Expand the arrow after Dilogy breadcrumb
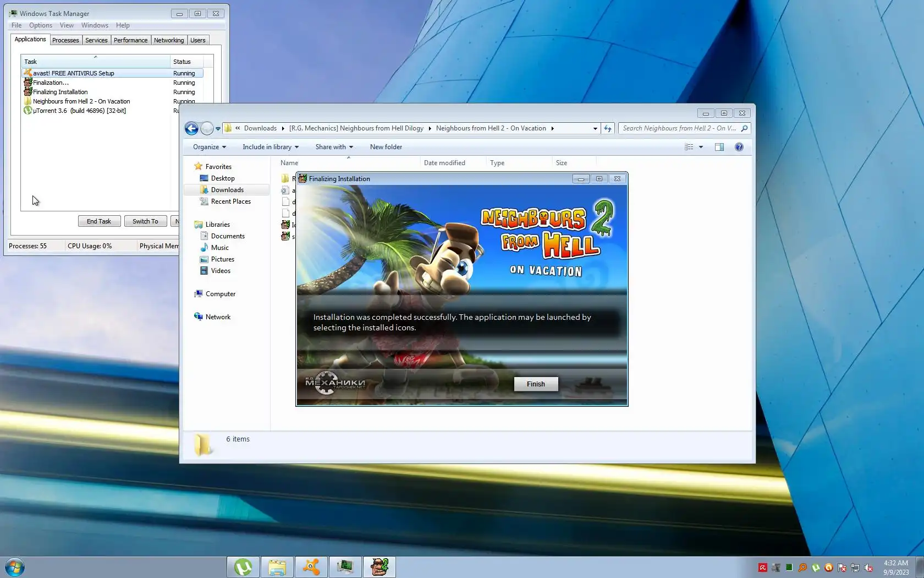The image size is (924, 578). [x=430, y=128]
